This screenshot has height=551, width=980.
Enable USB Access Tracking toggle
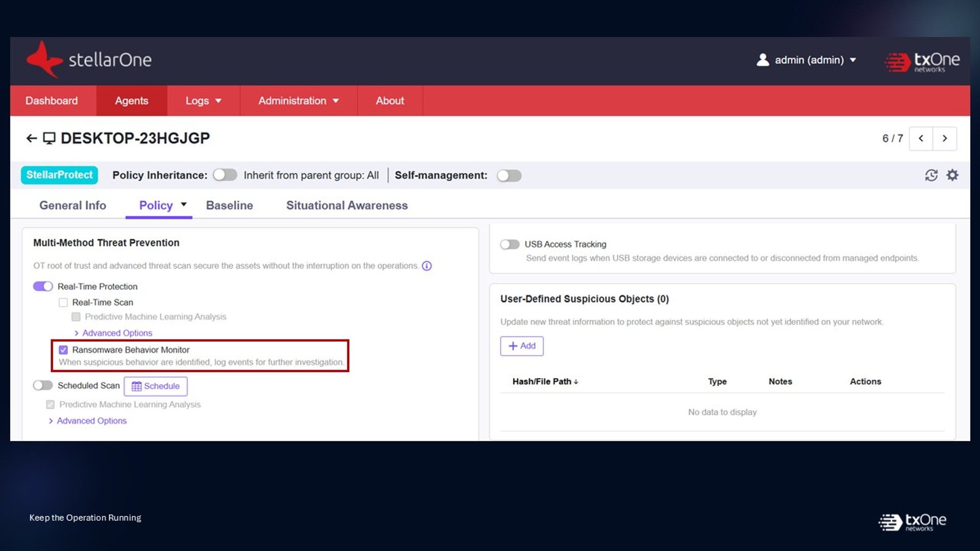click(509, 244)
